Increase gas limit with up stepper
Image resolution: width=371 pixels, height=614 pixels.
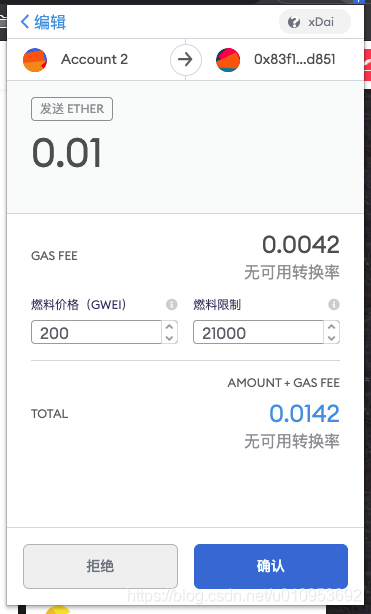point(331,327)
